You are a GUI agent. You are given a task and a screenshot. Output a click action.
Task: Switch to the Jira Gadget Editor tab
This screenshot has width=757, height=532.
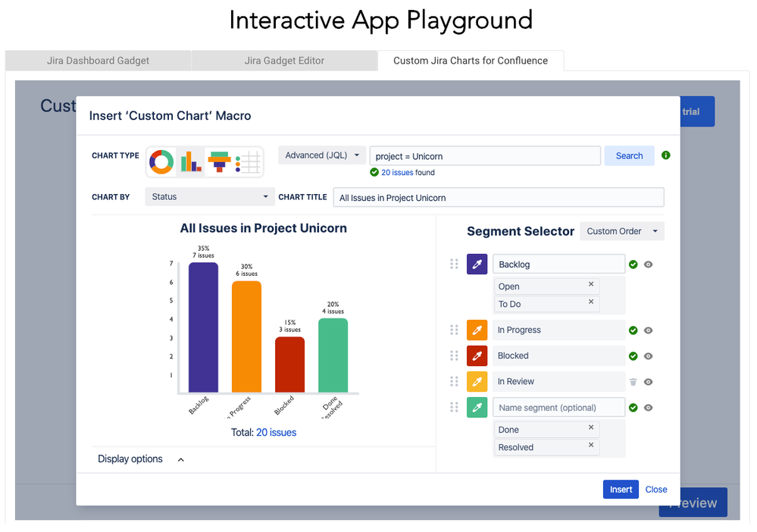(284, 61)
